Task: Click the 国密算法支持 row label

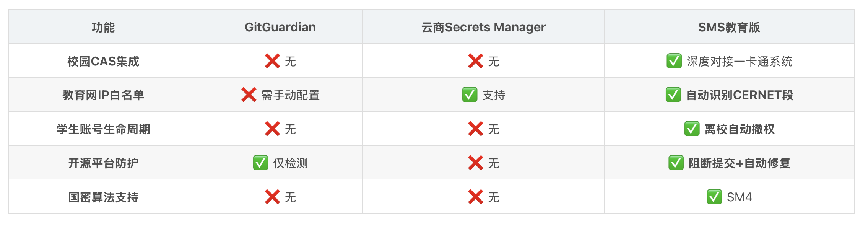Action: [x=103, y=197]
